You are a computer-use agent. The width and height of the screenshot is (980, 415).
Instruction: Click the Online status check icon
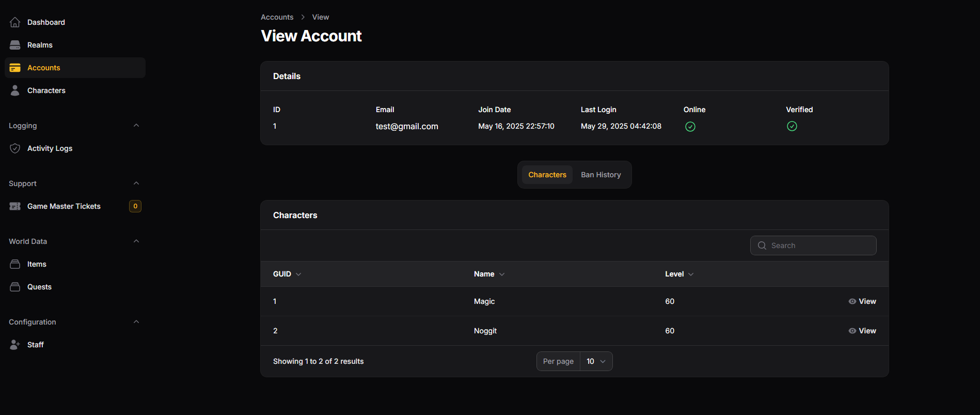pyautogui.click(x=690, y=127)
